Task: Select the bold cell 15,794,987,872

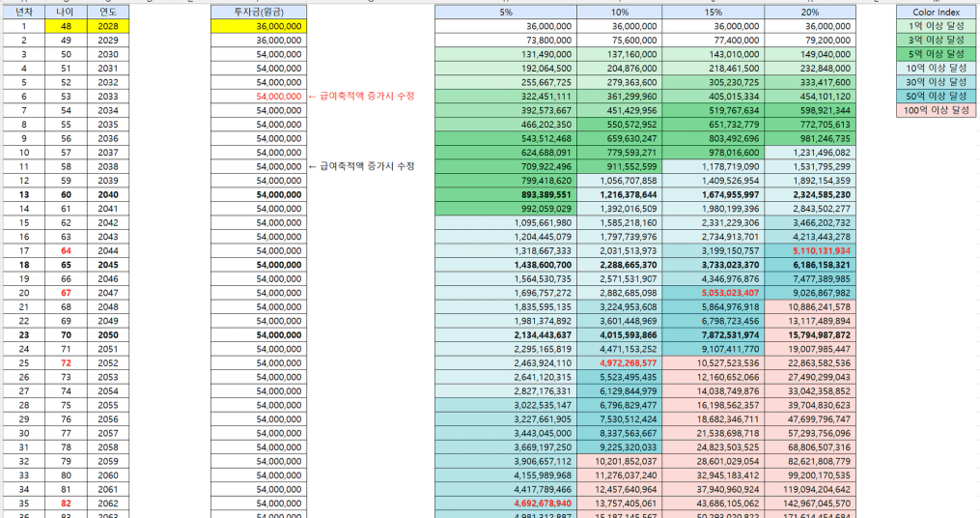Action: [810, 334]
